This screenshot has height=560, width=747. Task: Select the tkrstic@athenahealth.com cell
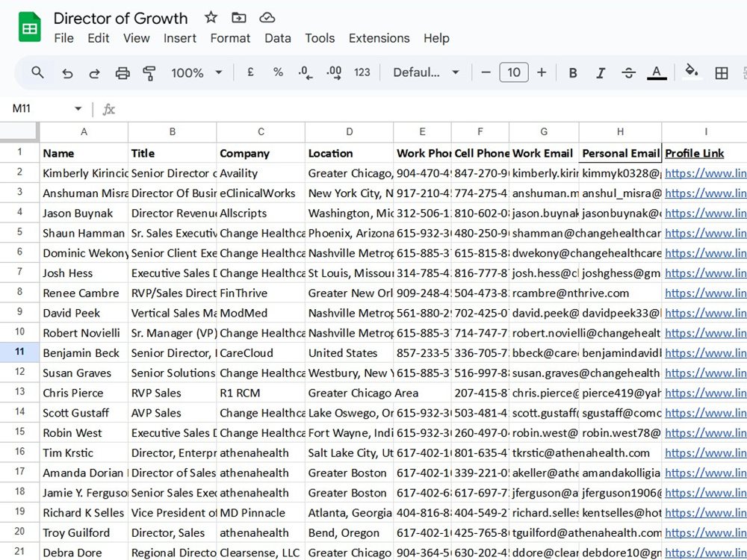tap(544, 453)
